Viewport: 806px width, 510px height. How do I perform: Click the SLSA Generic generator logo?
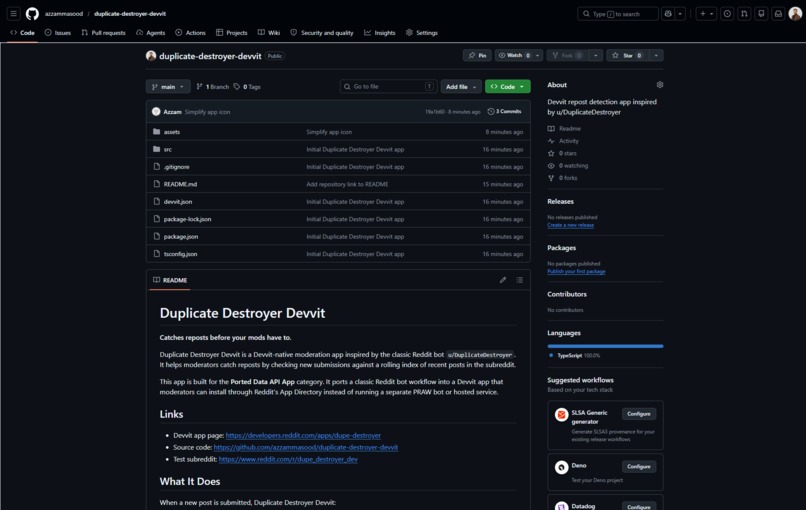(x=561, y=414)
